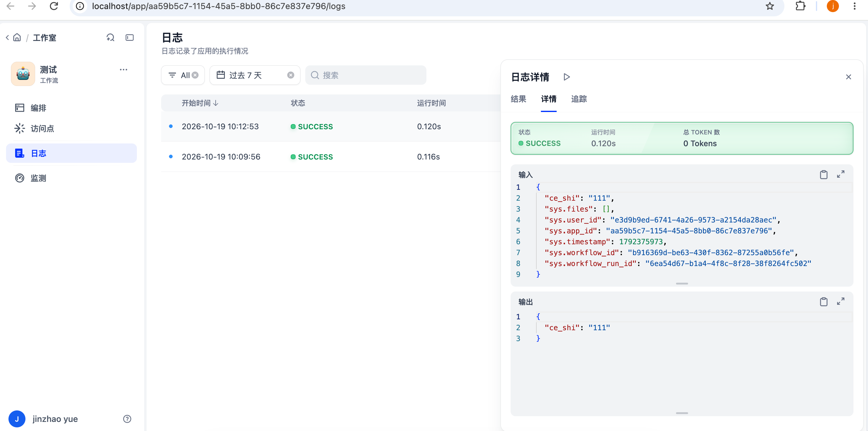The image size is (868, 431).
Task: Copy the 输出 JSON with clipboard icon
Action: [823, 302]
